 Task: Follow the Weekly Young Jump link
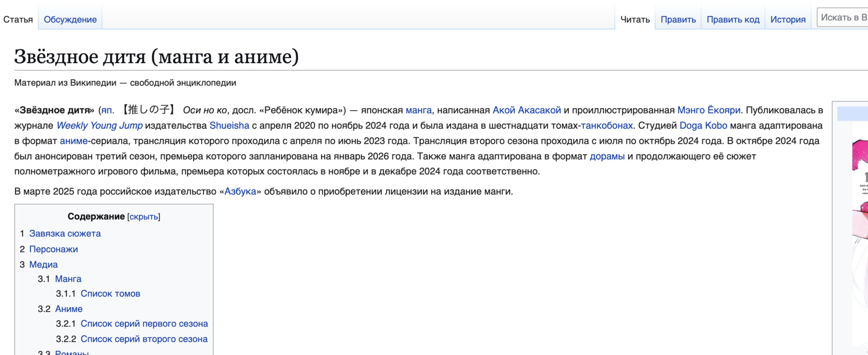tap(99, 126)
